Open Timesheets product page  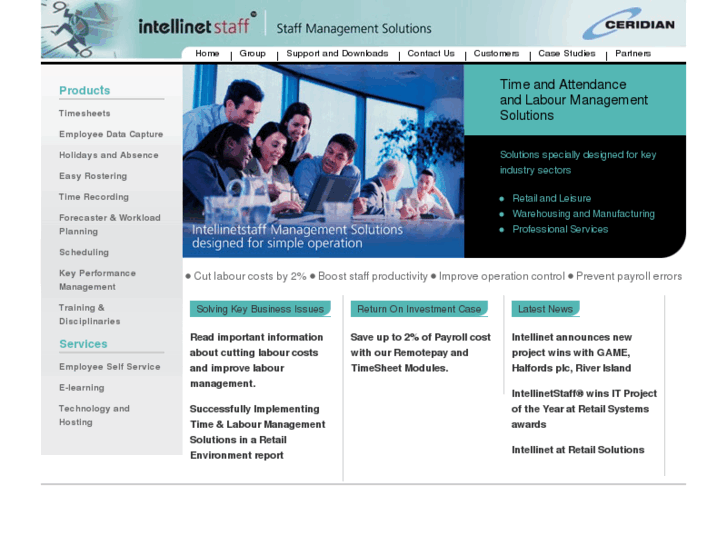(85, 114)
